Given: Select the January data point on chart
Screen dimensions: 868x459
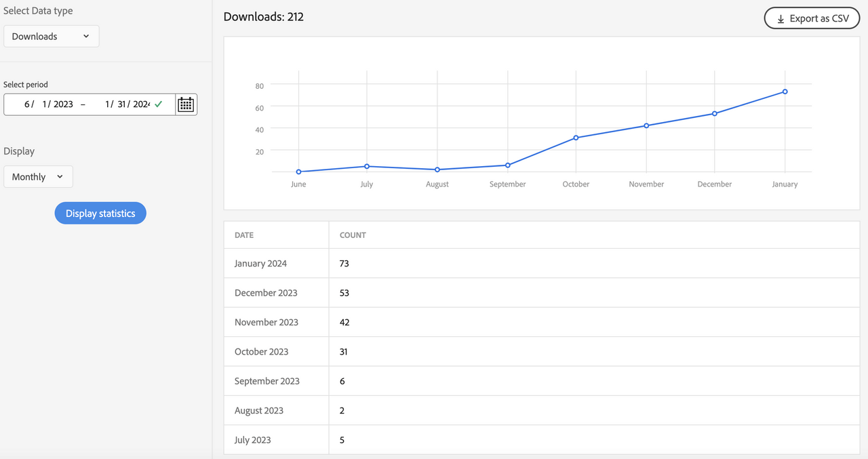Looking at the screenshot, I should [785, 92].
